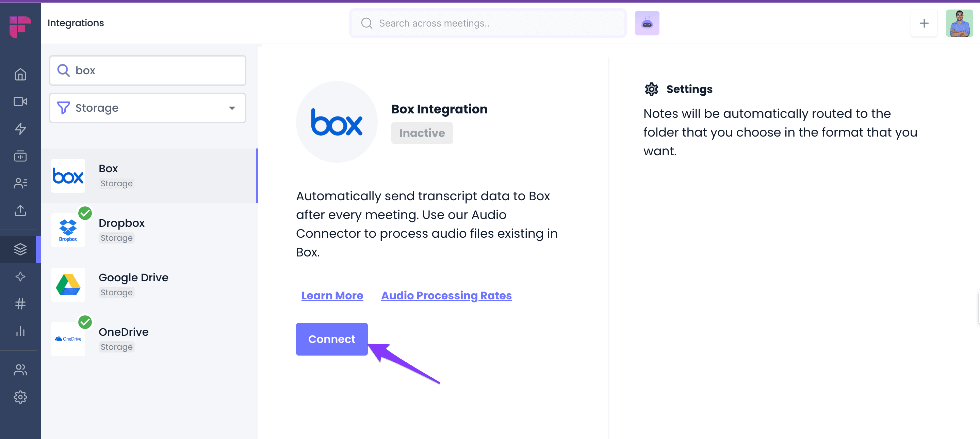Screen dimensions: 980x439
Task: Click the Settings heading text
Action: [689, 89]
